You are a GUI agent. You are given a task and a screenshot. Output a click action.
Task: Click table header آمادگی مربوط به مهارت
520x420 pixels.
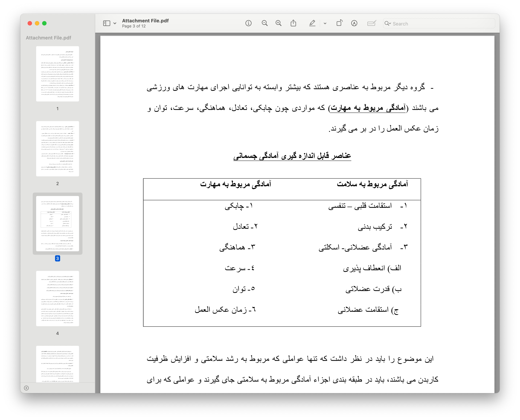[x=235, y=184]
